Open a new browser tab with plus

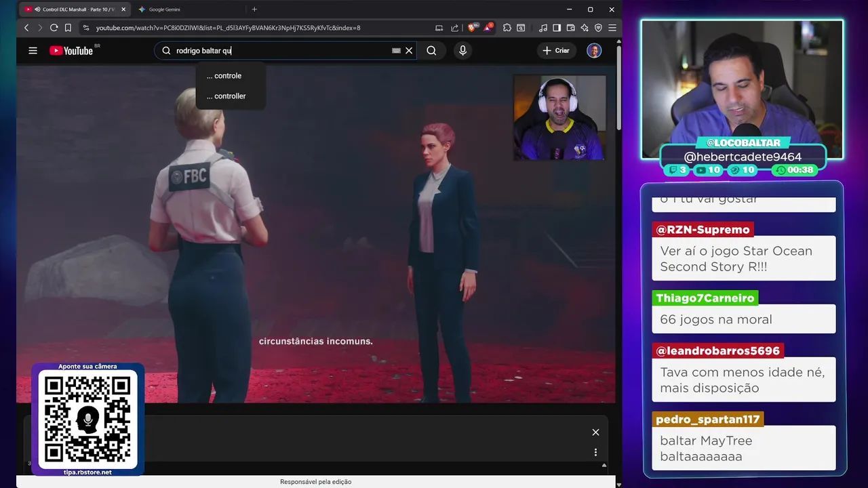(254, 9)
